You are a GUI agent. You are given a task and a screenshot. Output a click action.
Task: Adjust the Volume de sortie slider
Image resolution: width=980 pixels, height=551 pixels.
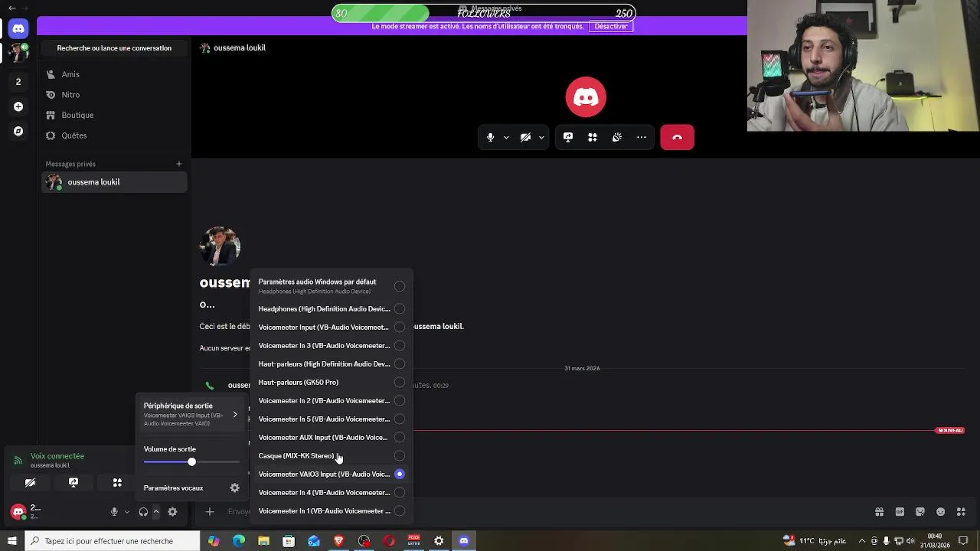pyautogui.click(x=191, y=462)
